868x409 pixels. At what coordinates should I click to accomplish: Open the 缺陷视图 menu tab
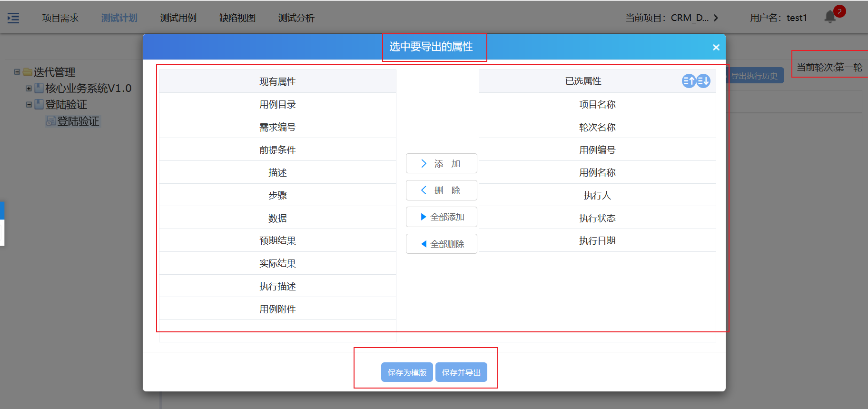[237, 18]
